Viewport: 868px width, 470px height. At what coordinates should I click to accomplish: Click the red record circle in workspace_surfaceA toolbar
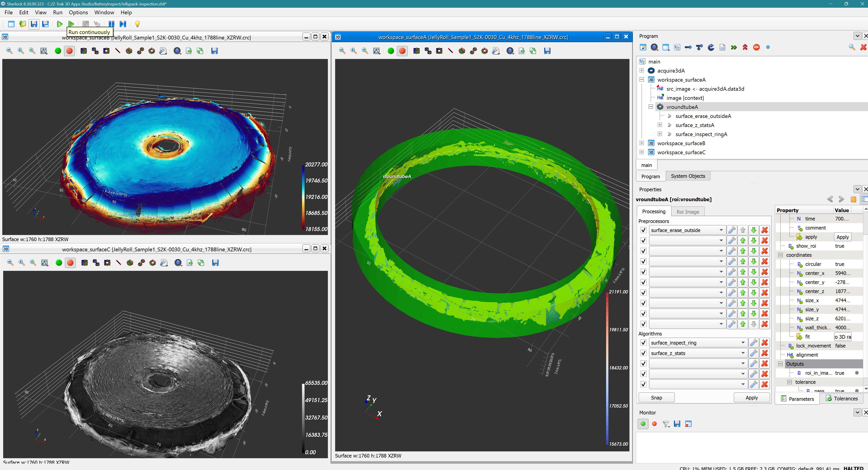[402, 51]
